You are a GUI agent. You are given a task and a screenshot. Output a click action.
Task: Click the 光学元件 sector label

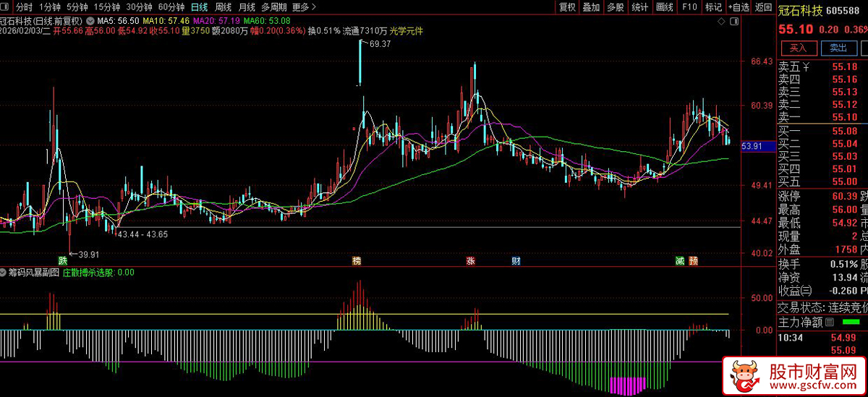[x=406, y=31]
